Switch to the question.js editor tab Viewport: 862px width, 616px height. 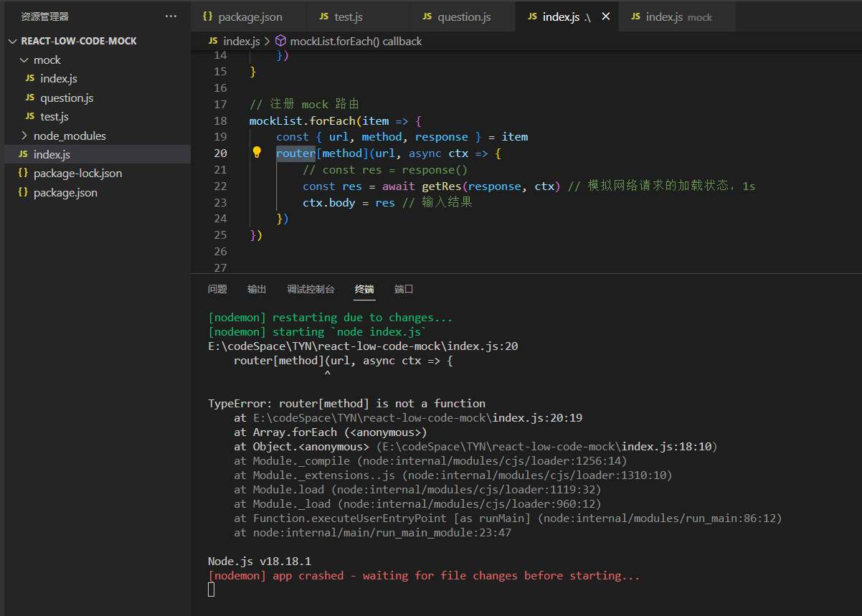tap(463, 16)
